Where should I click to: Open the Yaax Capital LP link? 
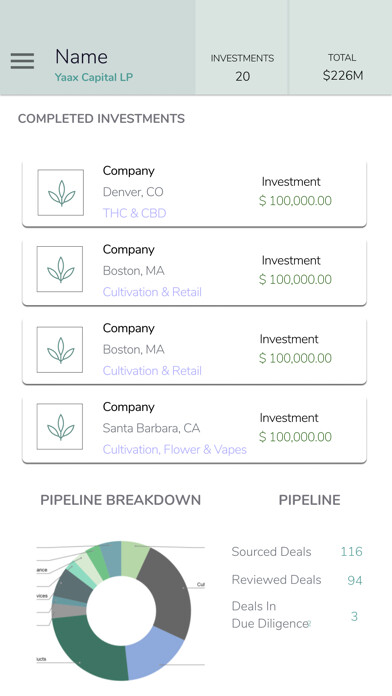(x=94, y=77)
